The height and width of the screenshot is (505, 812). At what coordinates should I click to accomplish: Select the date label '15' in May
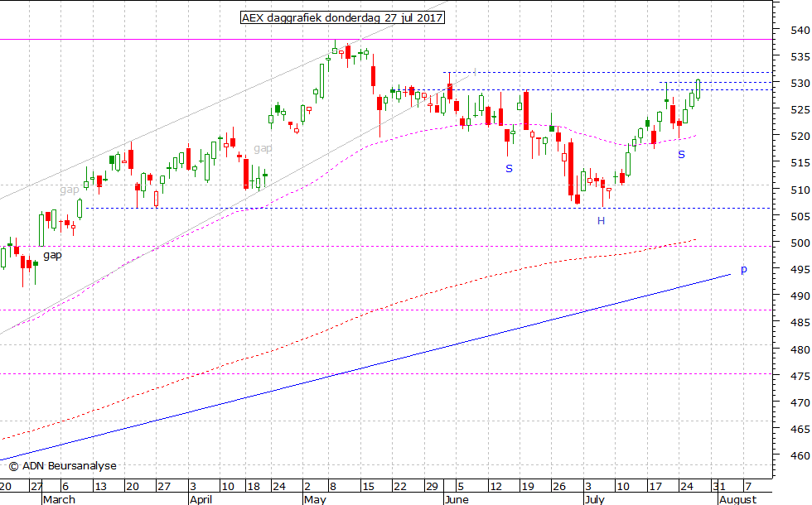[368, 487]
